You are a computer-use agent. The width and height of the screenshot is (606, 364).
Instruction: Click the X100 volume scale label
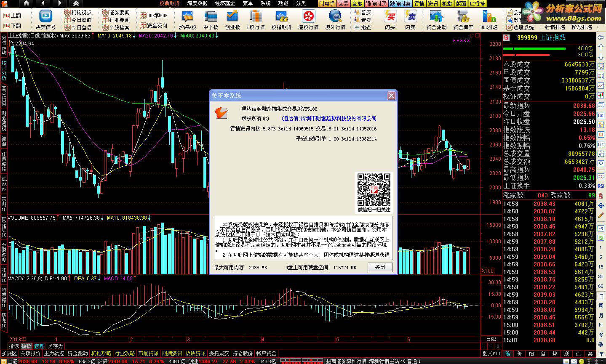pos(488,271)
